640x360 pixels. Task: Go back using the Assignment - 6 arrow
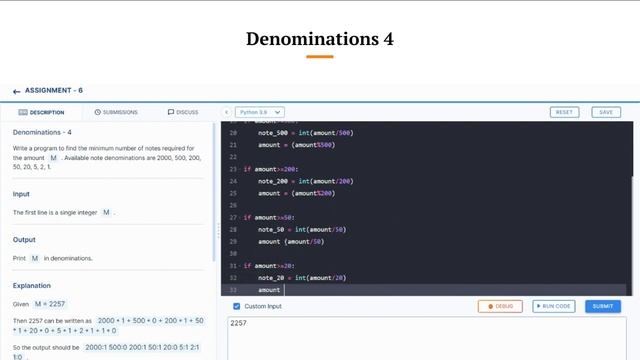[16, 91]
